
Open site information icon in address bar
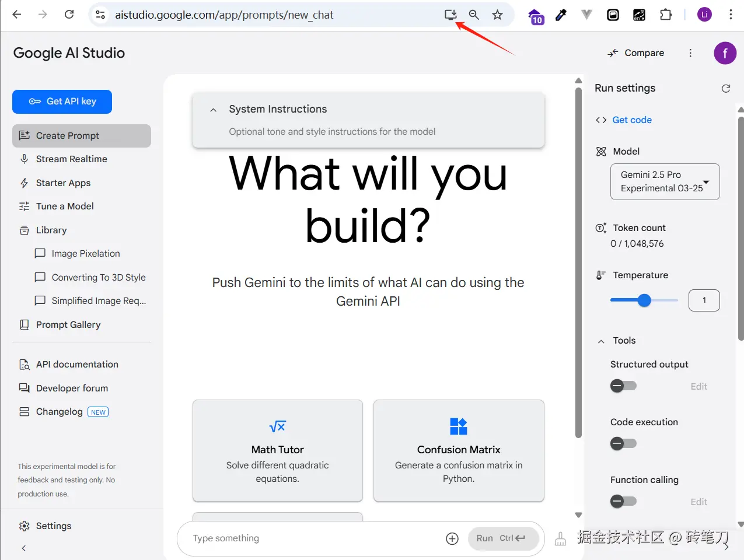[100, 15]
